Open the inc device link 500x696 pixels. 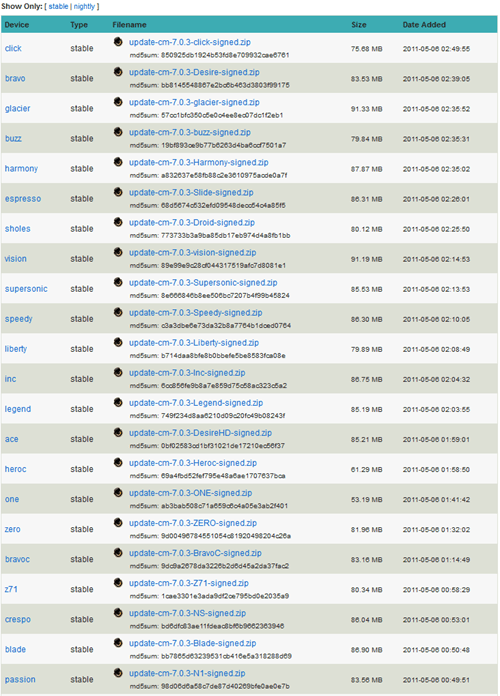tap(11, 379)
